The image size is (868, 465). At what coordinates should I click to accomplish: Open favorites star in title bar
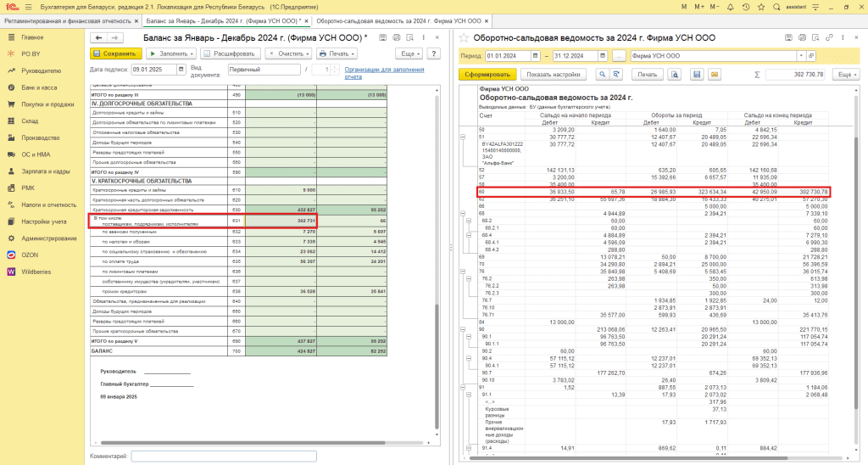tap(761, 7)
